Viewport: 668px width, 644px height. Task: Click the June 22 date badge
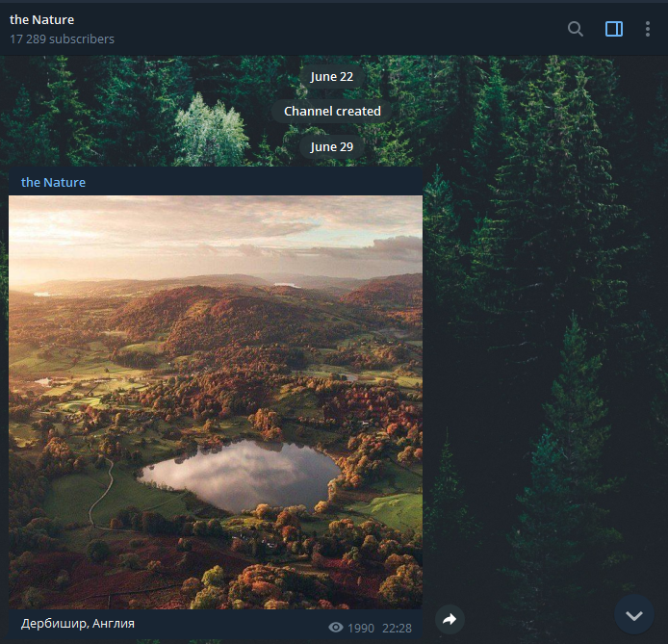(x=331, y=77)
